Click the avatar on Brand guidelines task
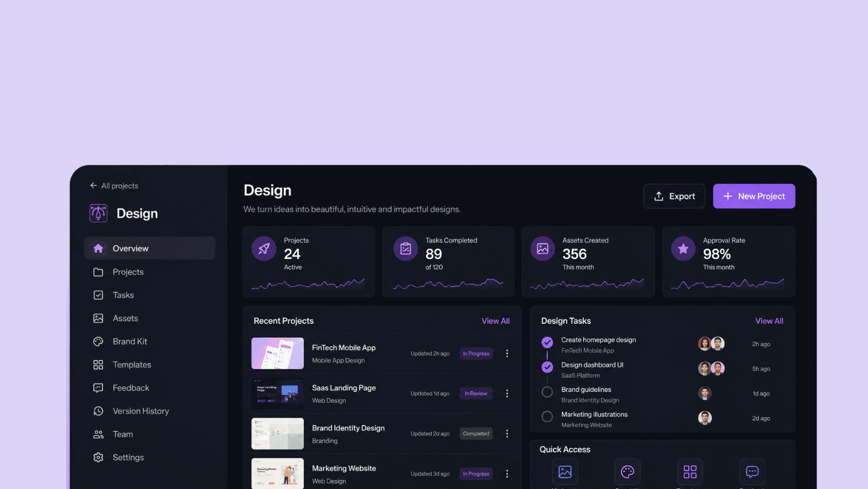 pyautogui.click(x=704, y=393)
